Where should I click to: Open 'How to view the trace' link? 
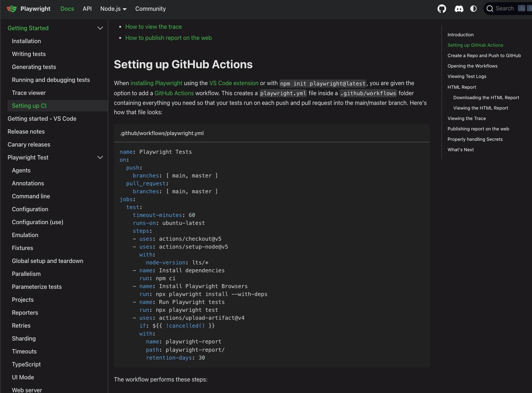[153, 27]
